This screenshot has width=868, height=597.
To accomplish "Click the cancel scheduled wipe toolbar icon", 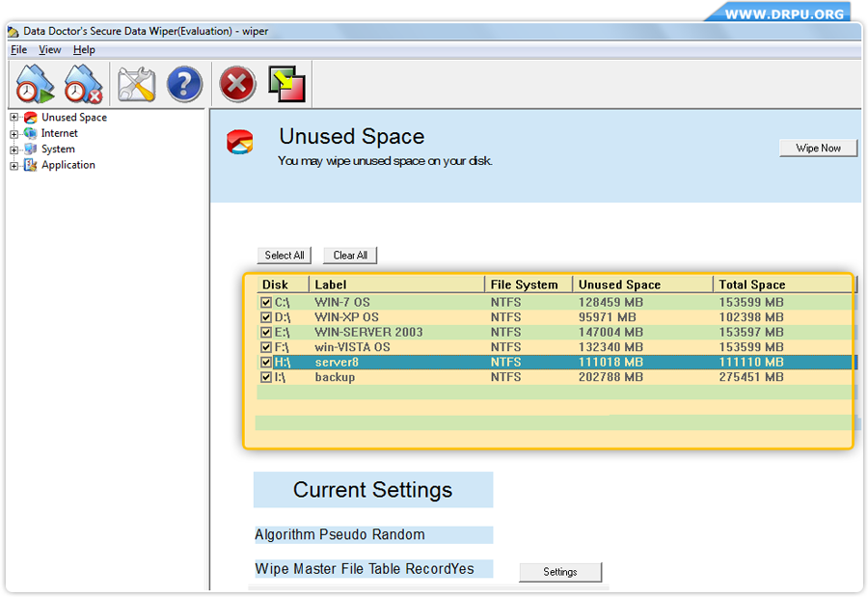I will [x=83, y=84].
